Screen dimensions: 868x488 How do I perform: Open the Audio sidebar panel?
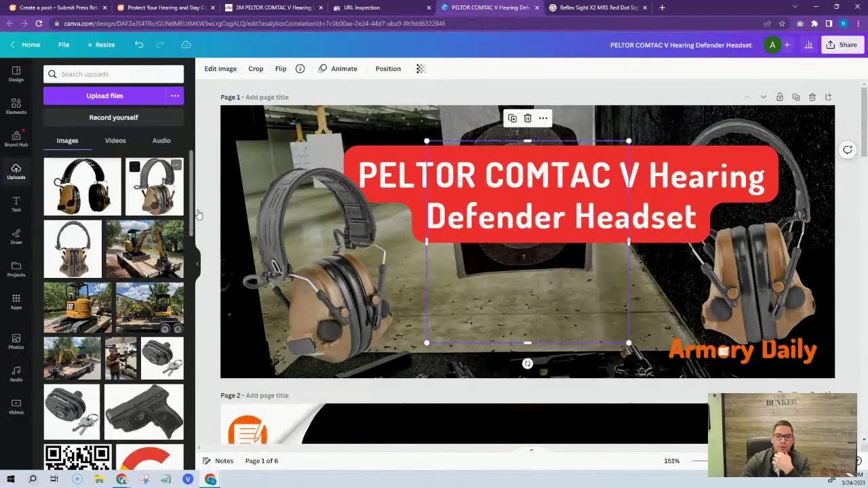point(16,373)
